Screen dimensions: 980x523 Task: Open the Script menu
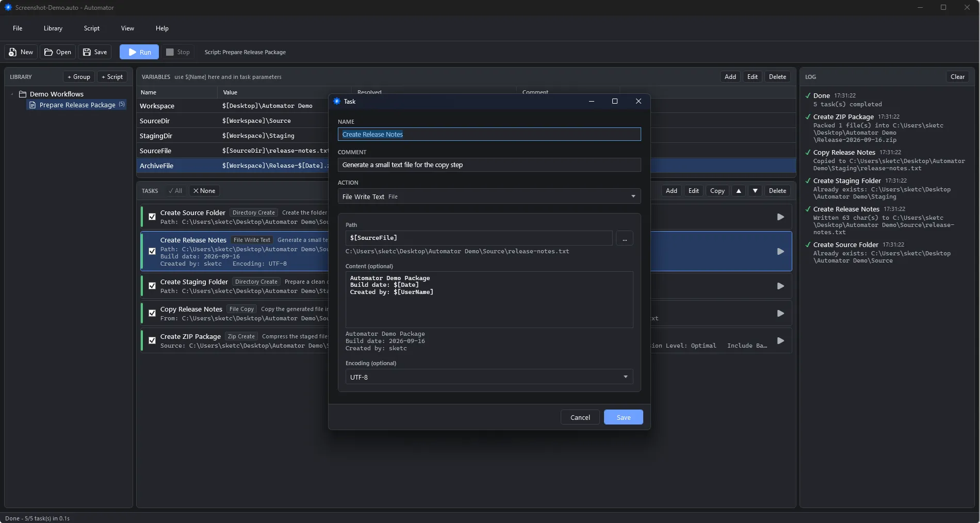tap(92, 28)
